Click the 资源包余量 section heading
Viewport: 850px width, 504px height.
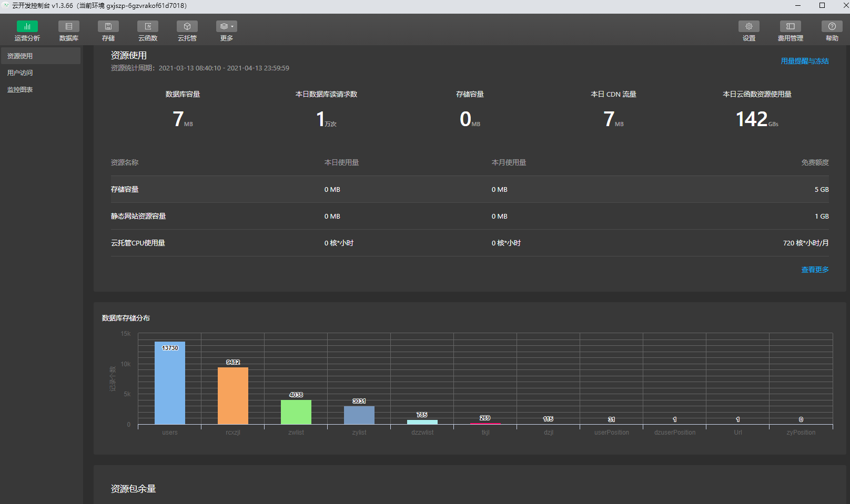pos(133,489)
